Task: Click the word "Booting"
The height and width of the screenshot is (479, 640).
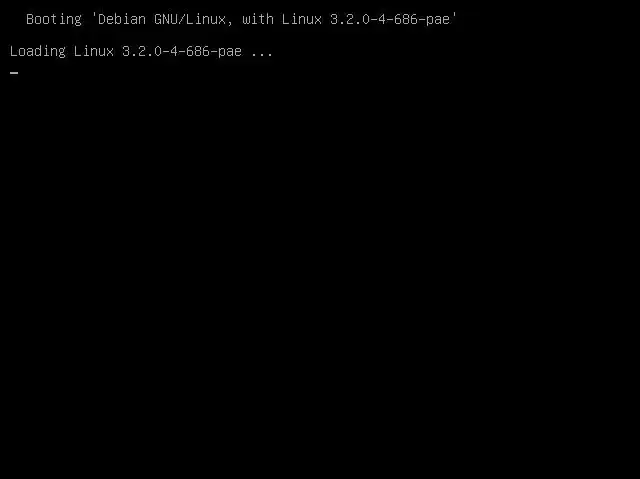Action: click(54, 20)
